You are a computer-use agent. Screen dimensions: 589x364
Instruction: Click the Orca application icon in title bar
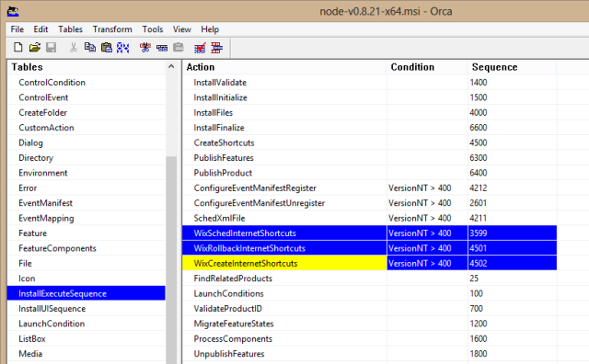coord(13,12)
